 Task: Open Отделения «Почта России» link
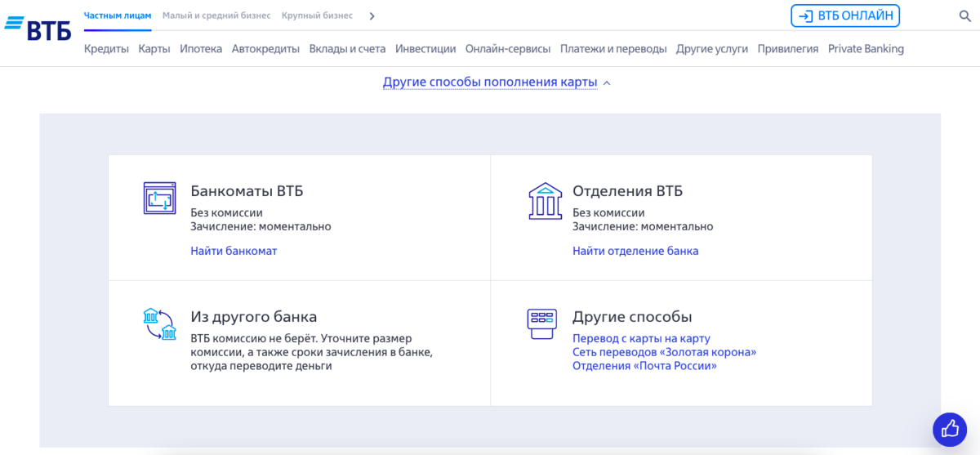pos(644,366)
